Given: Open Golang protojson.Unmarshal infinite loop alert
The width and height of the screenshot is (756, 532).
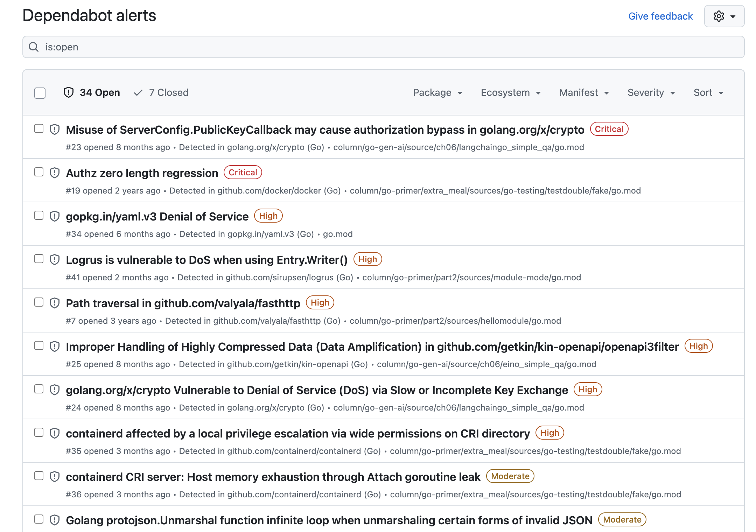Looking at the screenshot, I should (x=329, y=520).
